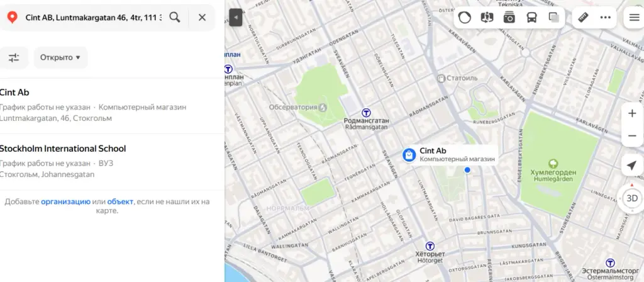Open the map layers selector icon

pos(554,18)
